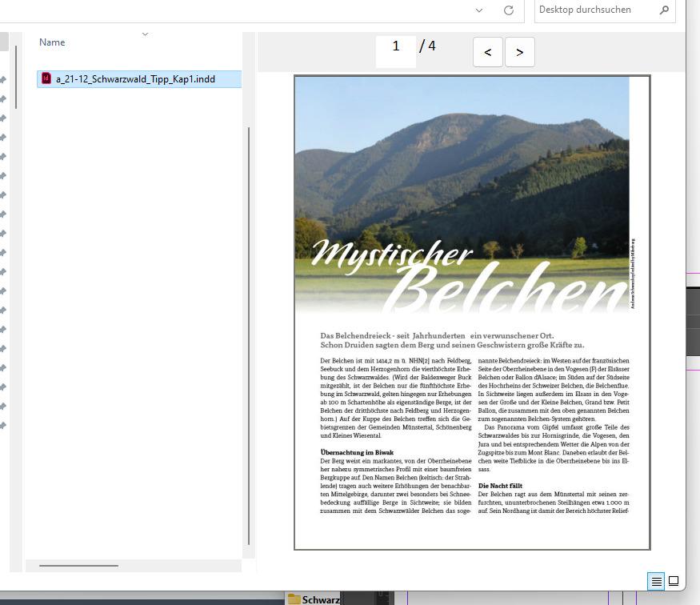This screenshot has height=605, width=700.
Task: Click the horizontal scrollbar of file list
Action: pos(78,566)
